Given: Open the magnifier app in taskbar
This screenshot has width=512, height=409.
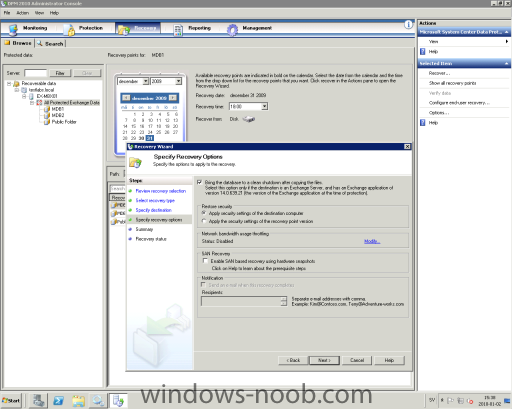Looking at the screenshot, I should click(x=98, y=400).
